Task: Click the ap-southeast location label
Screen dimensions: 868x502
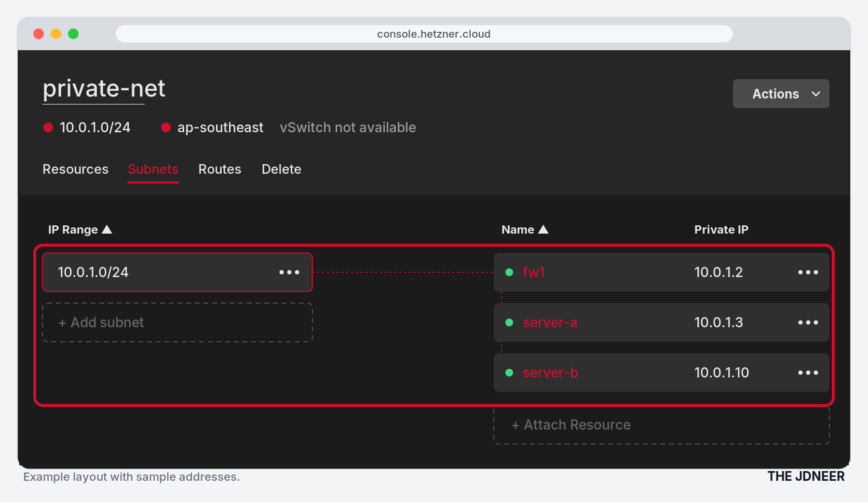Action: click(220, 127)
